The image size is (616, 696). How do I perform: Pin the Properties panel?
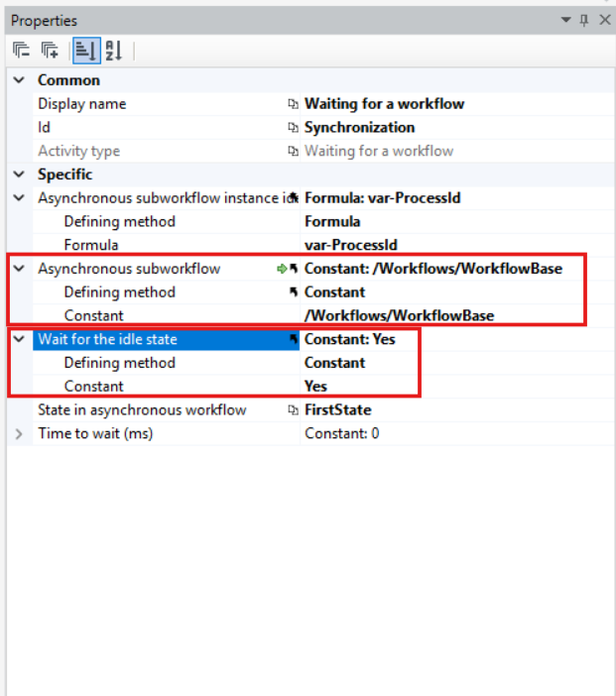click(x=584, y=21)
